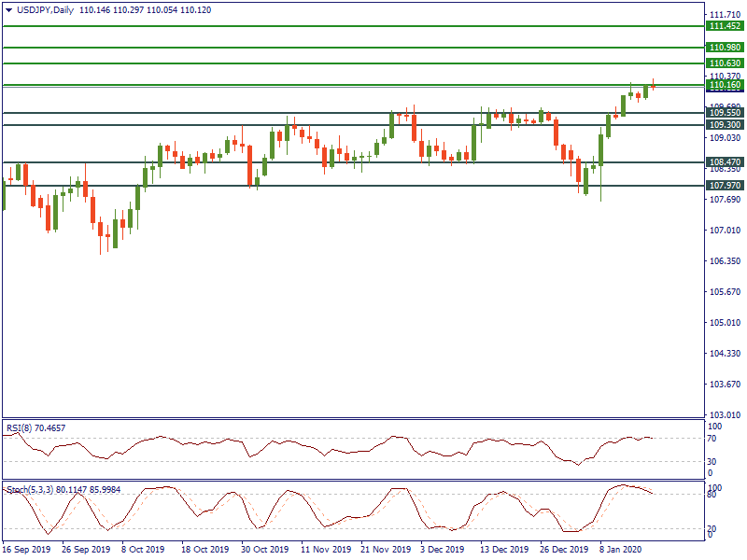
Task: Select the 110.980 resistance price tag
Action: click(725, 48)
